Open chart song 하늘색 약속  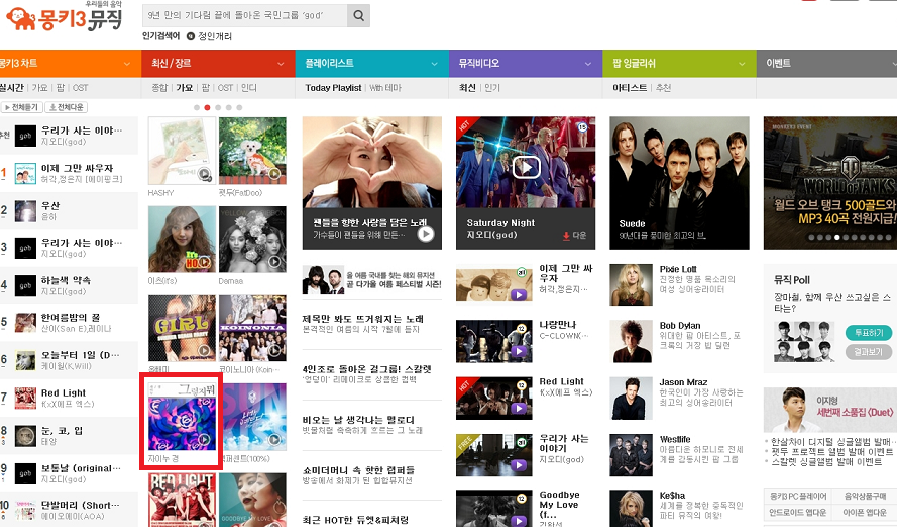pyautogui.click(x=66, y=280)
